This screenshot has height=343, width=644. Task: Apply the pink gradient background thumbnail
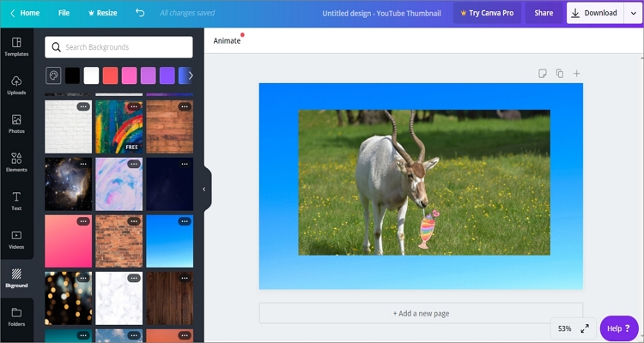point(68,241)
